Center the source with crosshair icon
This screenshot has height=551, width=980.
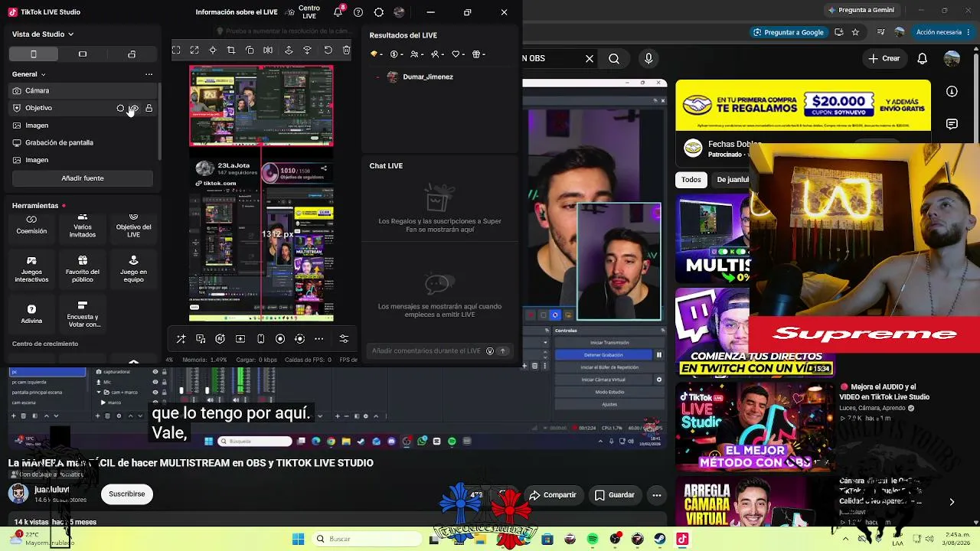click(213, 51)
